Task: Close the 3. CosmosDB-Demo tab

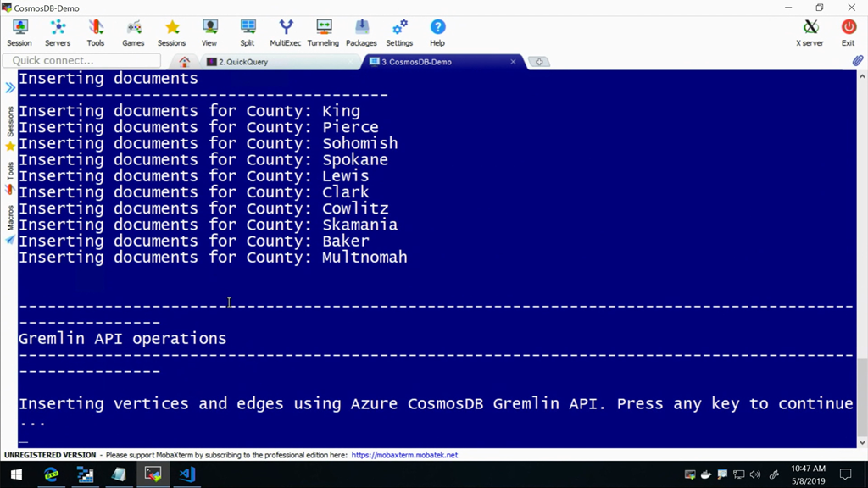Action: pos(513,62)
